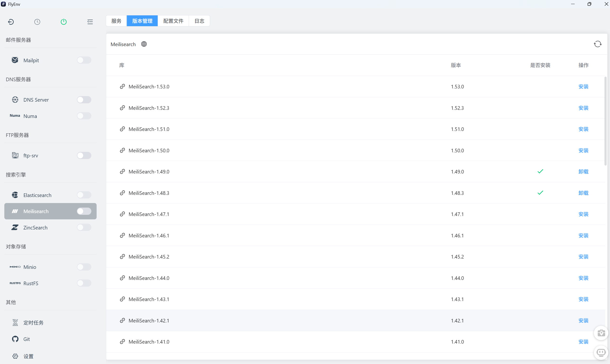Viewport: 610px width, 364px height.
Task: Collapse the sidebar menu list icon
Action: click(90, 22)
